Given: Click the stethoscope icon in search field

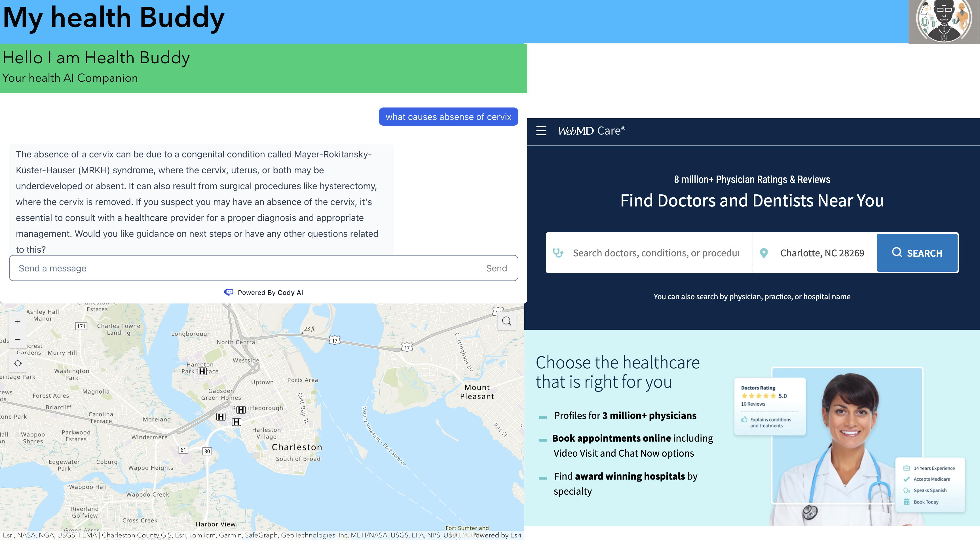Looking at the screenshot, I should 558,253.
